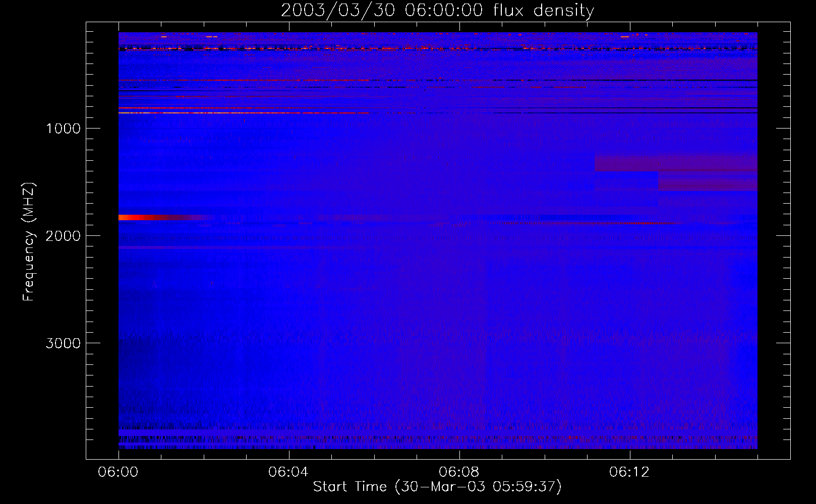Select the '1000' frequency axis label
Image resolution: width=816 pixels, height=504 pixels.
(x=63, y=129)
